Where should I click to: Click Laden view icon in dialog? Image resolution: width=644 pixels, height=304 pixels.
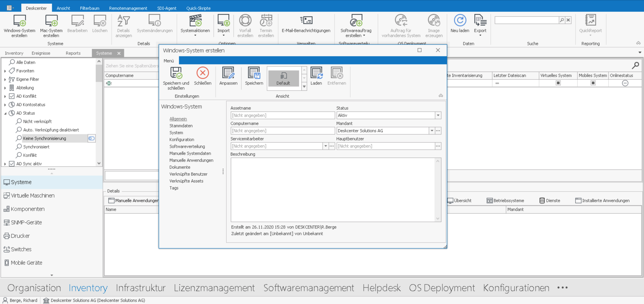316,73
